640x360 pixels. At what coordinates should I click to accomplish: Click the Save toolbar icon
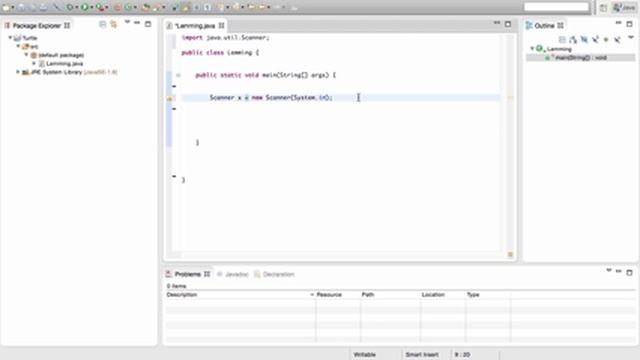click(21, 7)
